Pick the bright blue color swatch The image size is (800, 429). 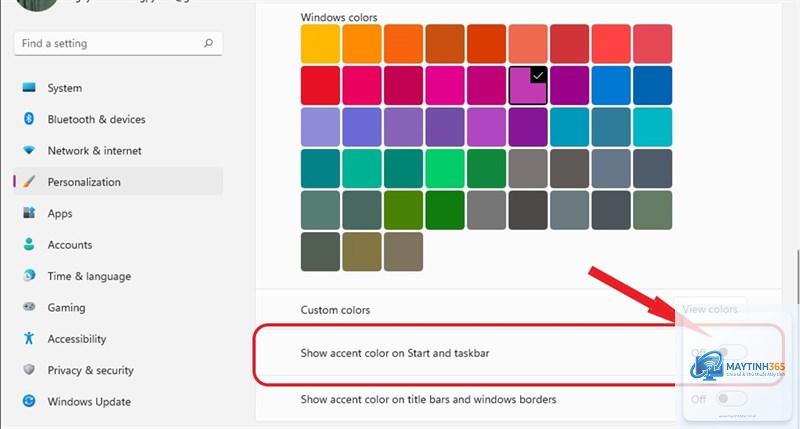pyautogui.click(x=611, y=86)
